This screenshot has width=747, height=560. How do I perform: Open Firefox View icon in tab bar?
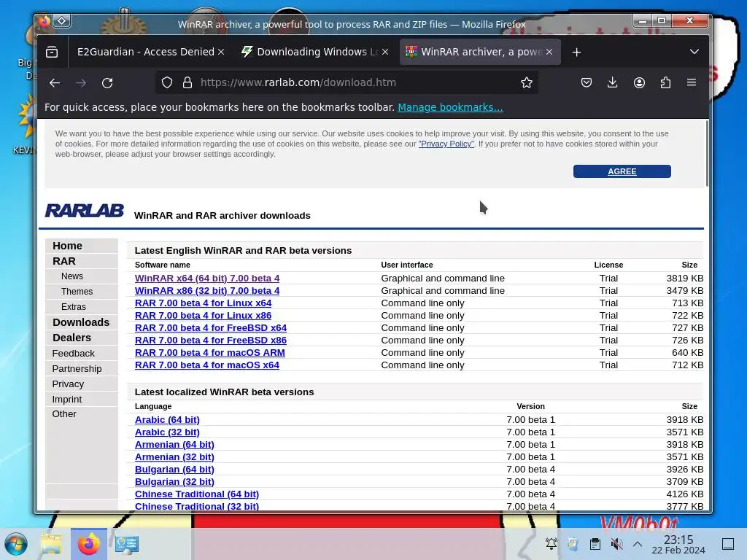click(x=52, y=52)
